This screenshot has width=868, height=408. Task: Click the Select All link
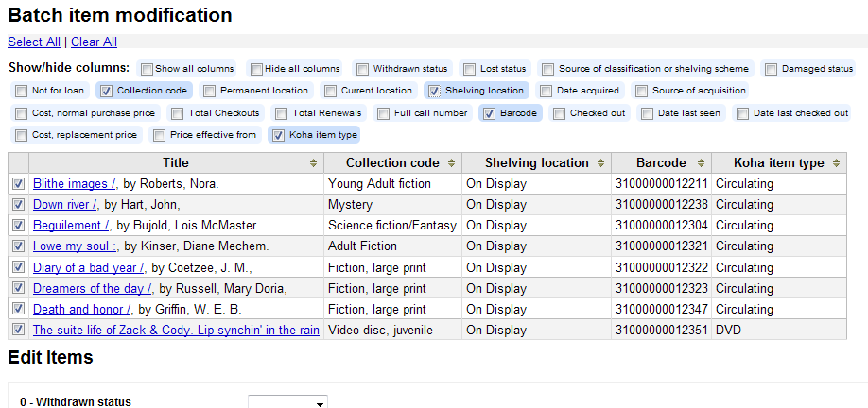point(34,42)
